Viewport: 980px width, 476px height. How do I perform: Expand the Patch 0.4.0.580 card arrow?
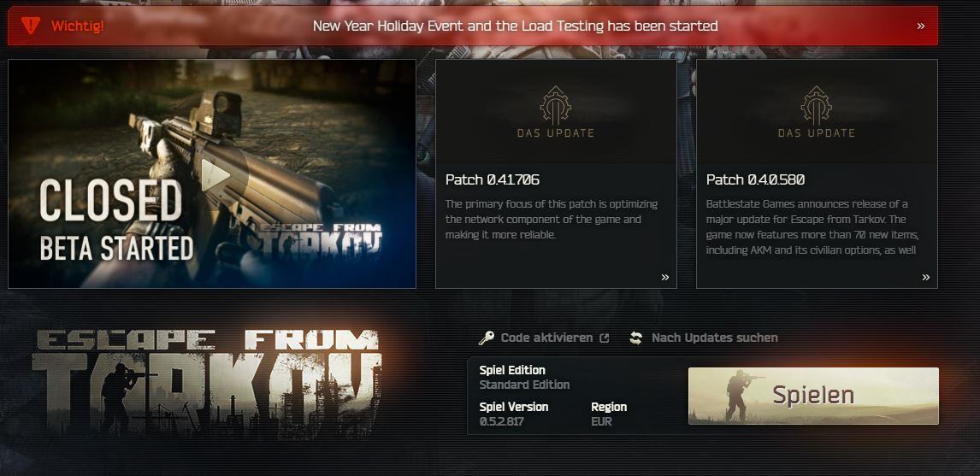pos(925,278)
